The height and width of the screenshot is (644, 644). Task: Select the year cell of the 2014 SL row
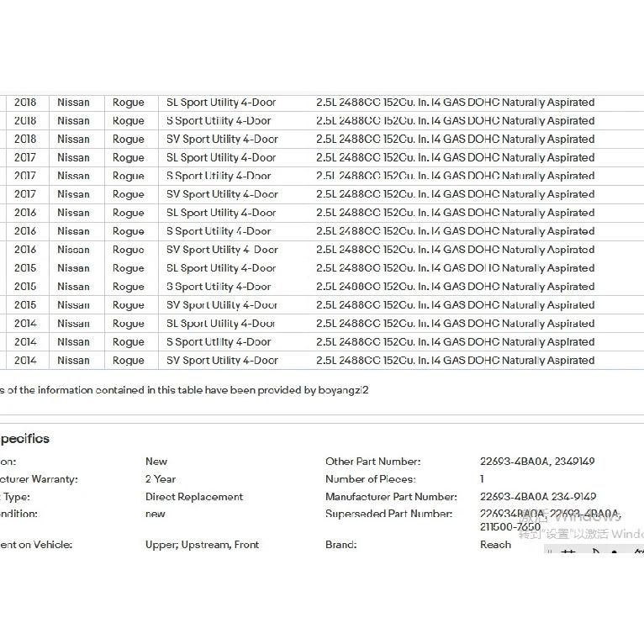(x=25, y=324)
